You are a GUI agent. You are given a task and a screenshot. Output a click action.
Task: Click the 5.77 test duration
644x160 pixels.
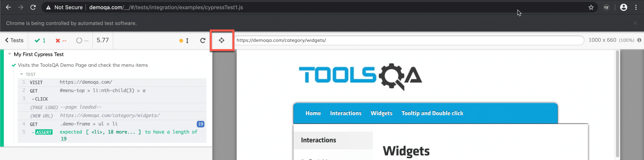pyautogui.click(x=103, y=40)
